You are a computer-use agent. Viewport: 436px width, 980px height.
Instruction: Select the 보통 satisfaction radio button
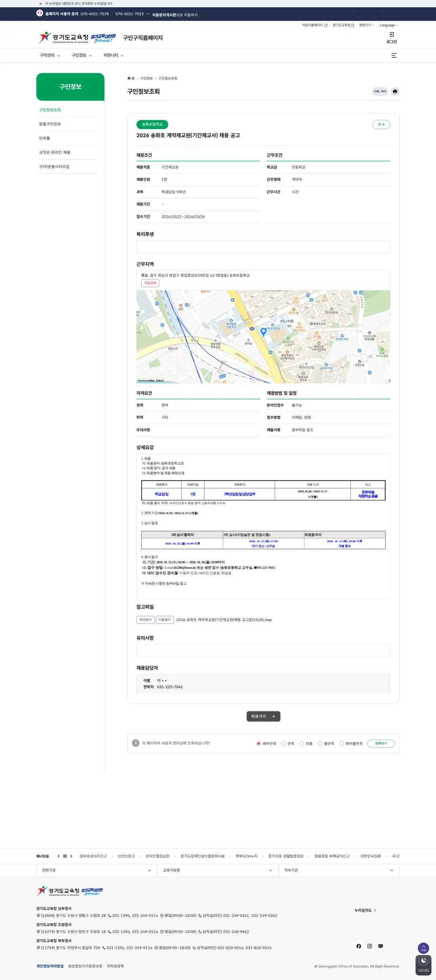click(302, 744)
